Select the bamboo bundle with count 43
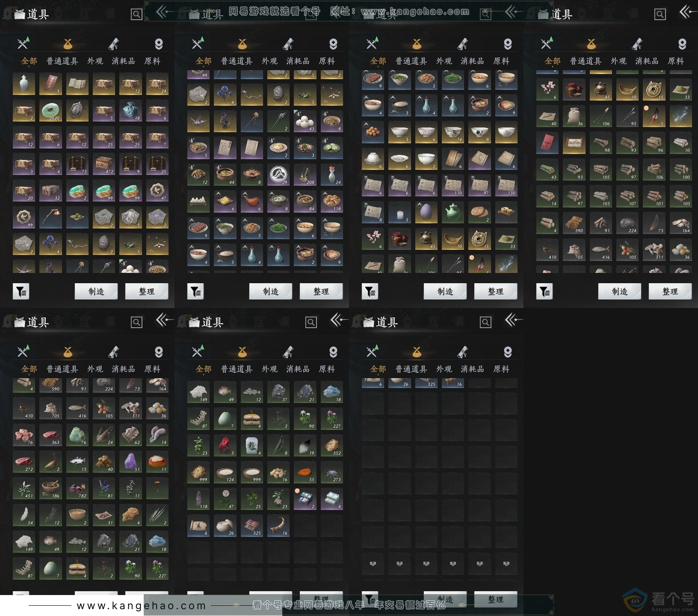 tap(547, 169)
